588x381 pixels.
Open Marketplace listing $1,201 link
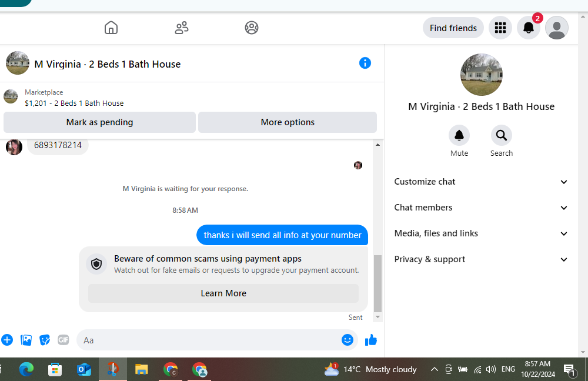(74, 103)
